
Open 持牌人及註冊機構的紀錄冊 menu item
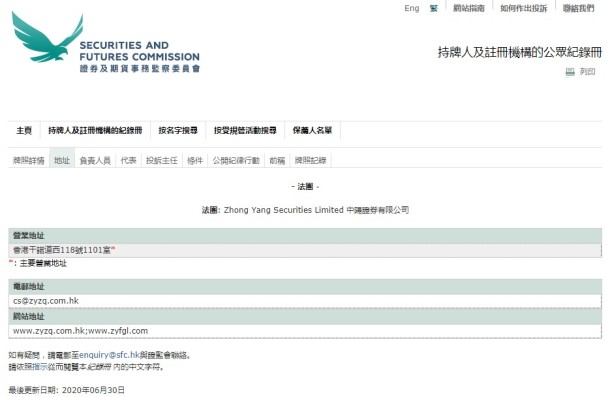pos(95,130)
